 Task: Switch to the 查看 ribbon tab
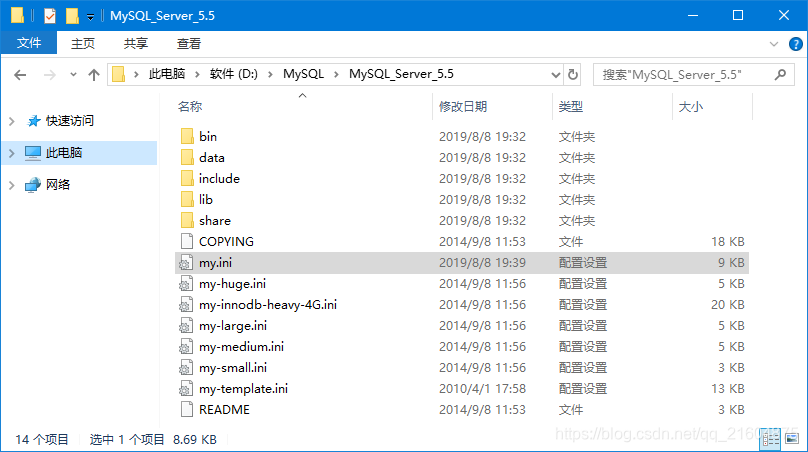tap(189, 44)
